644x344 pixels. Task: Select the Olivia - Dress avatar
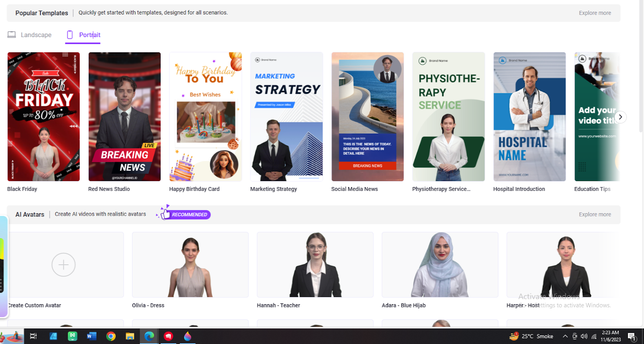point(190,265)
